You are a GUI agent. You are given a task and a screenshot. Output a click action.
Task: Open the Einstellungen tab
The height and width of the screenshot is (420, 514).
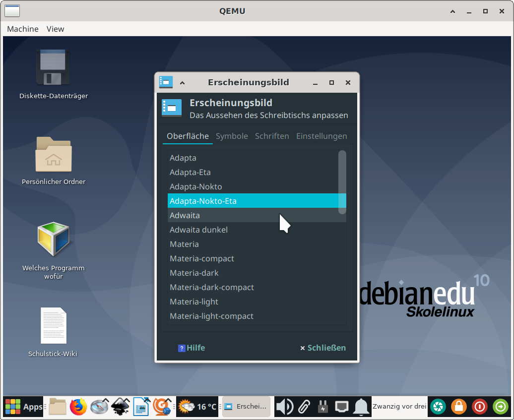[x=321, y=136]
